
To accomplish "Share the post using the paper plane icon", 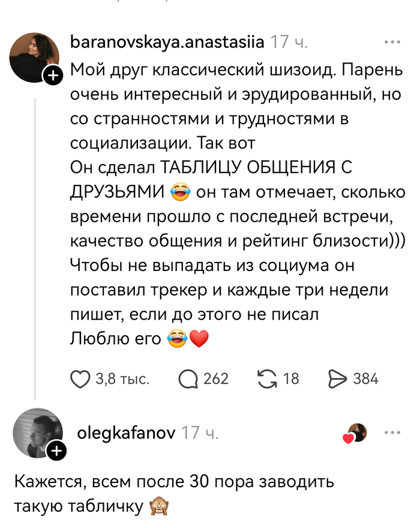I will 338,378.
